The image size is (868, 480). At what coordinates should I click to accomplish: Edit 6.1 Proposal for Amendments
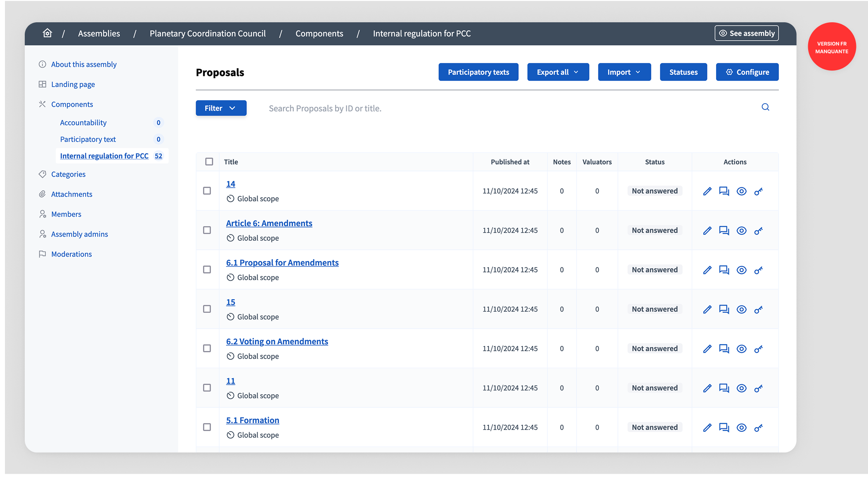[x=707, y=270]
